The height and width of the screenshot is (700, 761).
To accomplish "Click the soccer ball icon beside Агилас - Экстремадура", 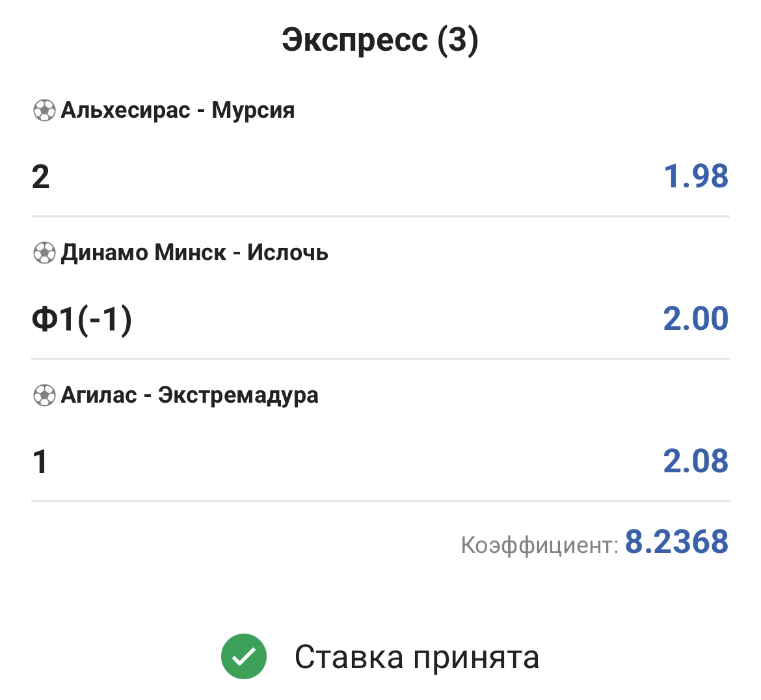I will coord(44,395).
